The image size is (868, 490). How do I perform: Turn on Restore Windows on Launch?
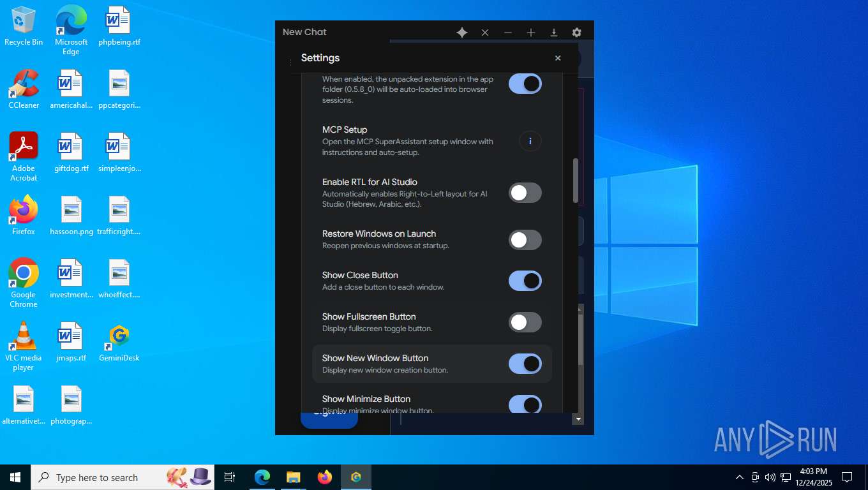click(x=525, y=240)
